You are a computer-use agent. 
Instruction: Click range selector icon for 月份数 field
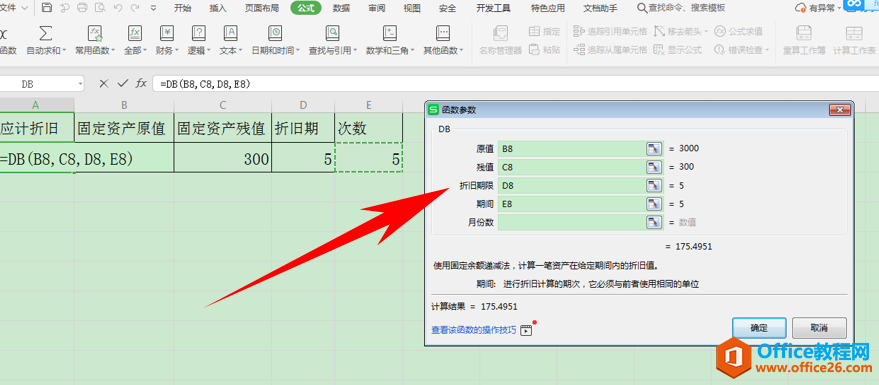pos(654,222)
